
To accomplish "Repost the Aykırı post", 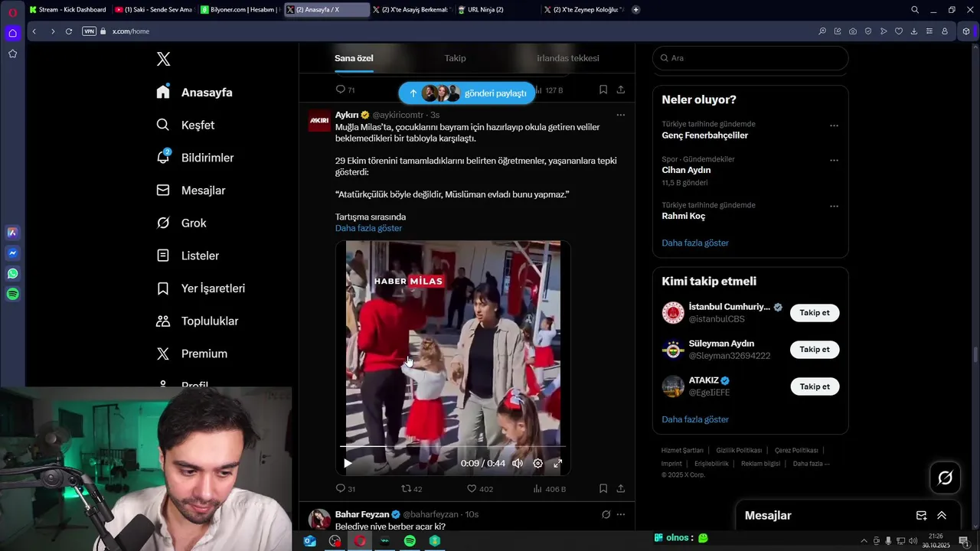I will (412, 488).
